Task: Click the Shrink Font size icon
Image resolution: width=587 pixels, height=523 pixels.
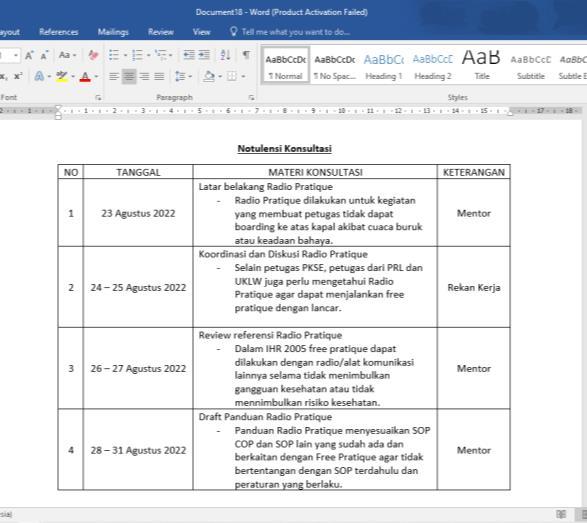Action: point(44,55)
